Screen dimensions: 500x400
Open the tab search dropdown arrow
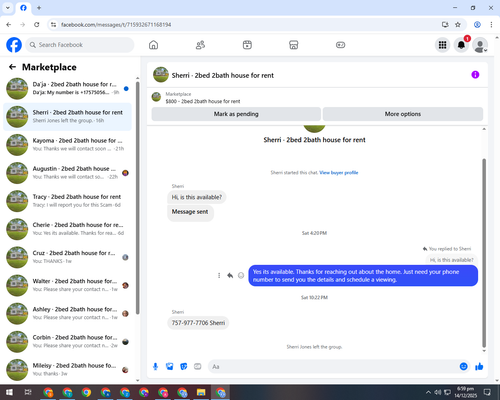[x=8, y=8]
